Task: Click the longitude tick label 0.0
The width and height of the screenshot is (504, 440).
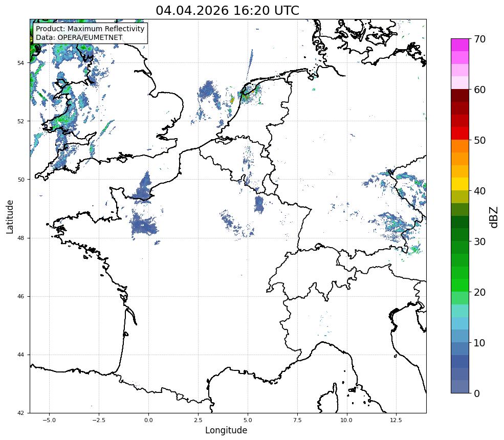Action: coord(148,420)
